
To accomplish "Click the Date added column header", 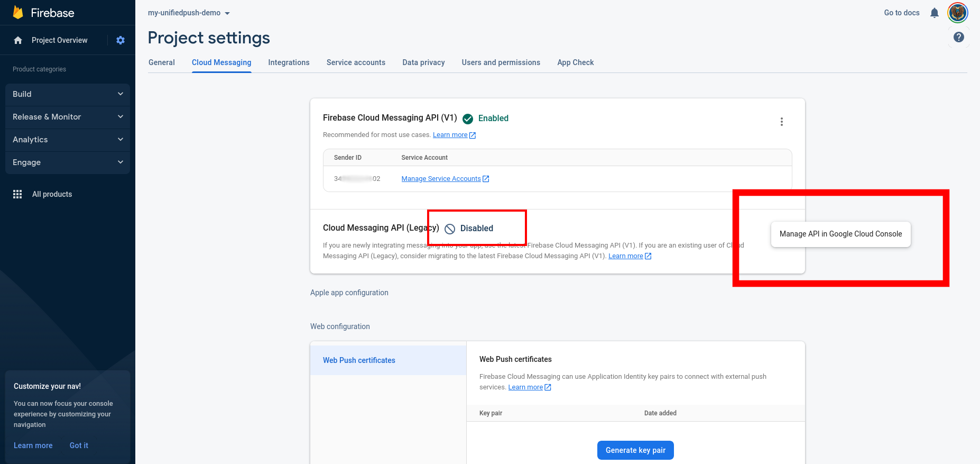I will click(x=660, y=413).
